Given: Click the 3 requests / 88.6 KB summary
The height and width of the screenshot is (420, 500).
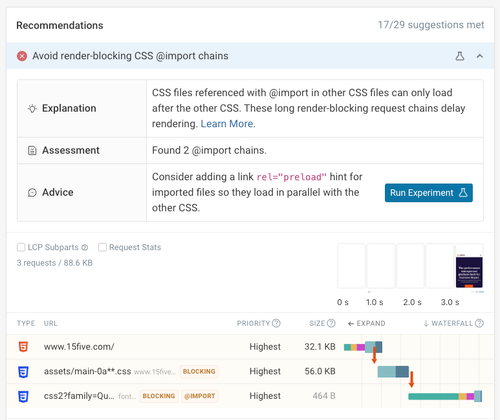Looking at the screenshot, I should (55, 263).
